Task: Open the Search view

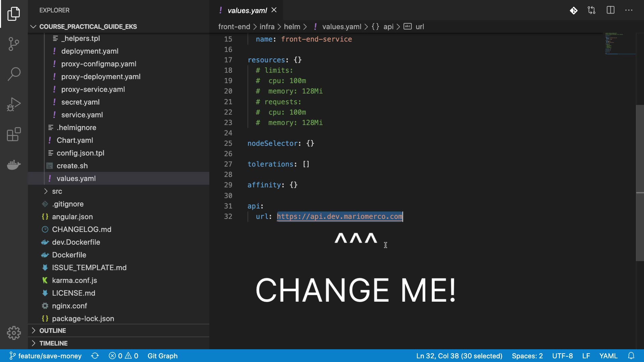Action: (14, 74)
